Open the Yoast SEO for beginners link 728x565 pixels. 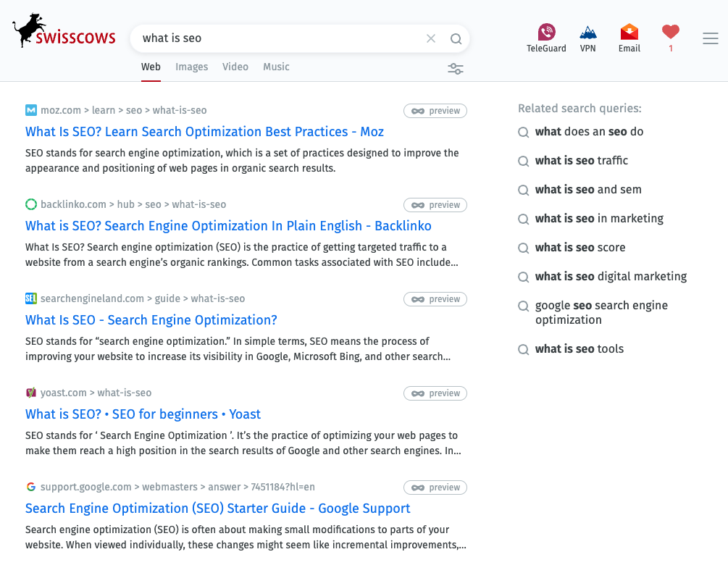tap(143, 414)
